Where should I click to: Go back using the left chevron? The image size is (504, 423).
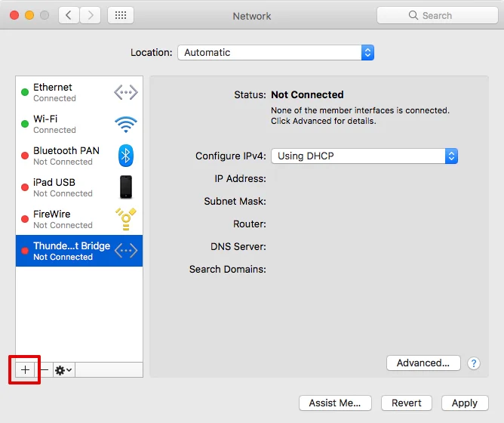click(69, 15)
